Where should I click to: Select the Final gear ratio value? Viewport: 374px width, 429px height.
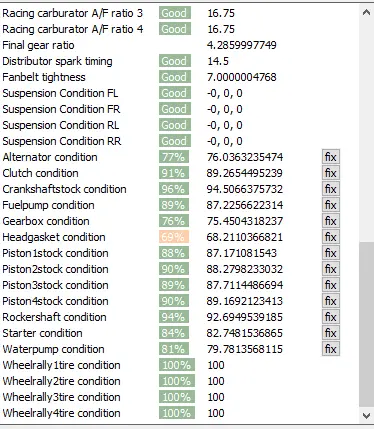click(x=242, y=45)
